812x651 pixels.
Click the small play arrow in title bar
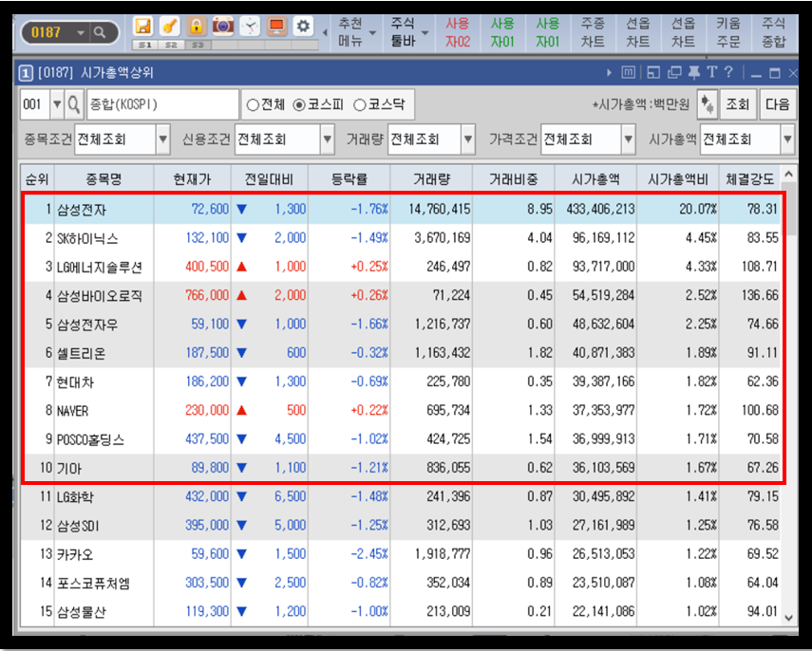609,73
